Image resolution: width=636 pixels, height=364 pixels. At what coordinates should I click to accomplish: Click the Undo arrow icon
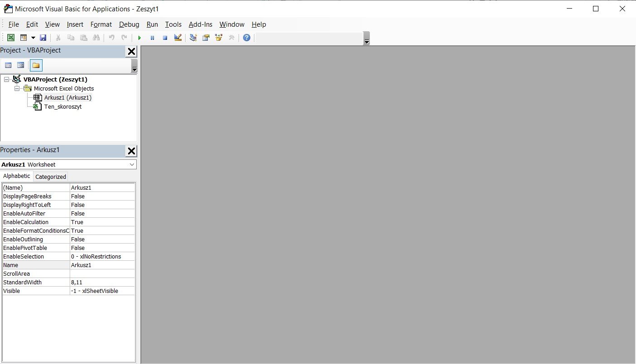[x=111, y=38]
